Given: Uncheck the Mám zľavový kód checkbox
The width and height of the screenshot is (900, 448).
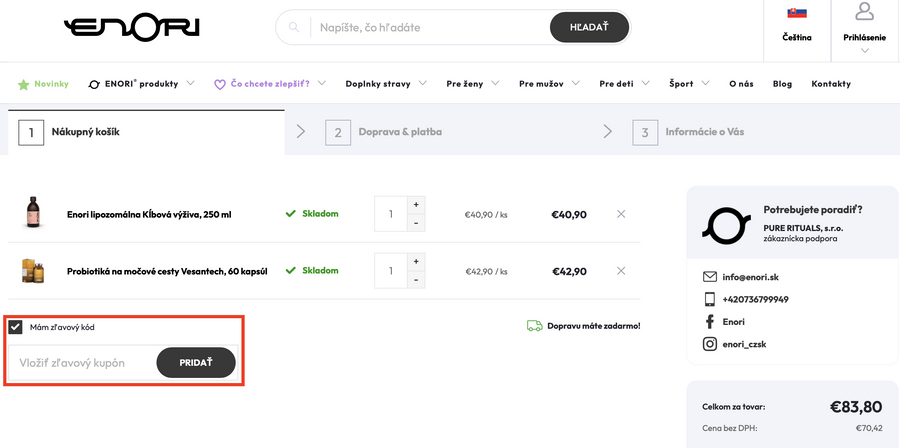Looking at the screenshot, I should 16,327.
